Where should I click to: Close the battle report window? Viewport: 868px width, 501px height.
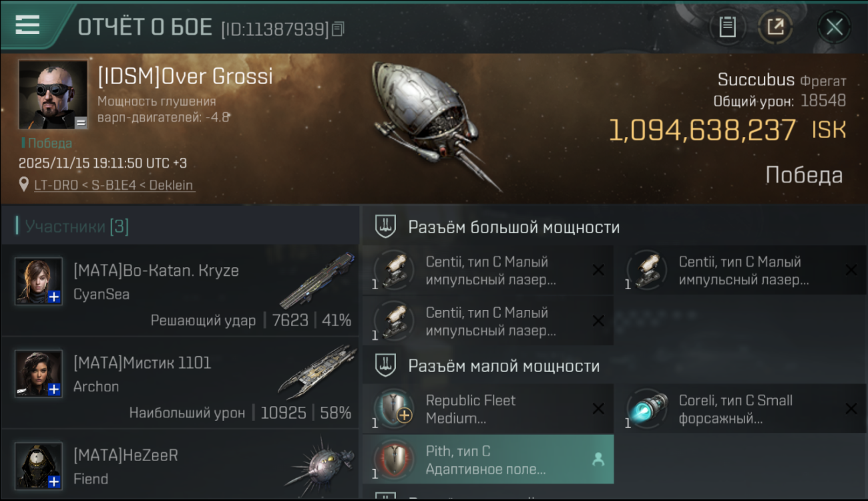[x=834, y=27]
